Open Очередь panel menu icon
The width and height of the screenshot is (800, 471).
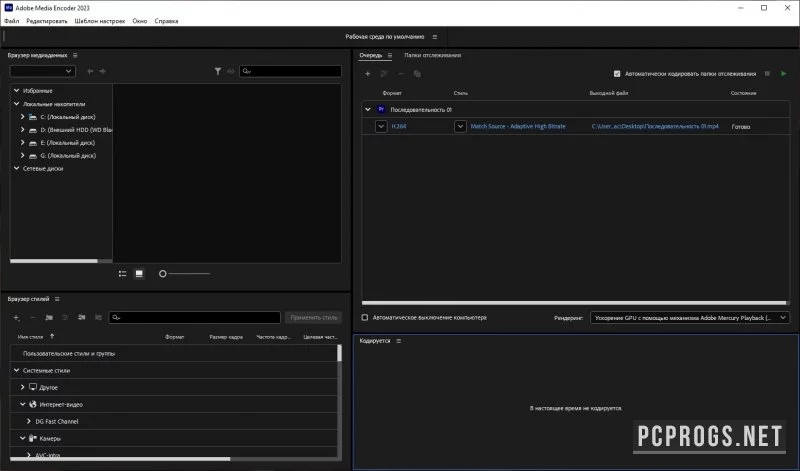(x=390, y=55)
